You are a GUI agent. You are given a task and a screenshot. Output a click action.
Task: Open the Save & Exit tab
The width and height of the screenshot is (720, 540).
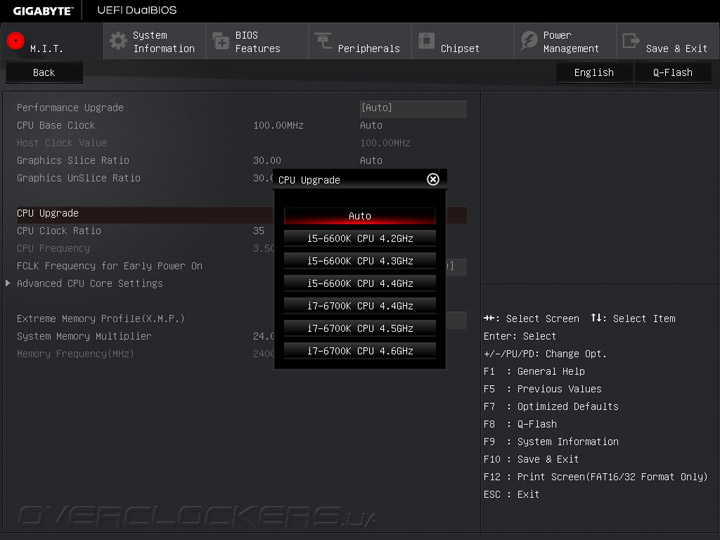(668, 41)
